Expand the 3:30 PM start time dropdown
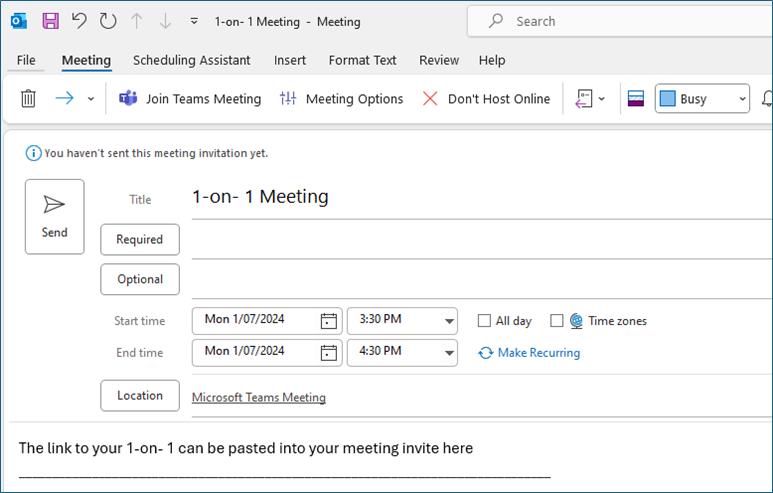Screen dimensions: 773x493 (447, 321)
